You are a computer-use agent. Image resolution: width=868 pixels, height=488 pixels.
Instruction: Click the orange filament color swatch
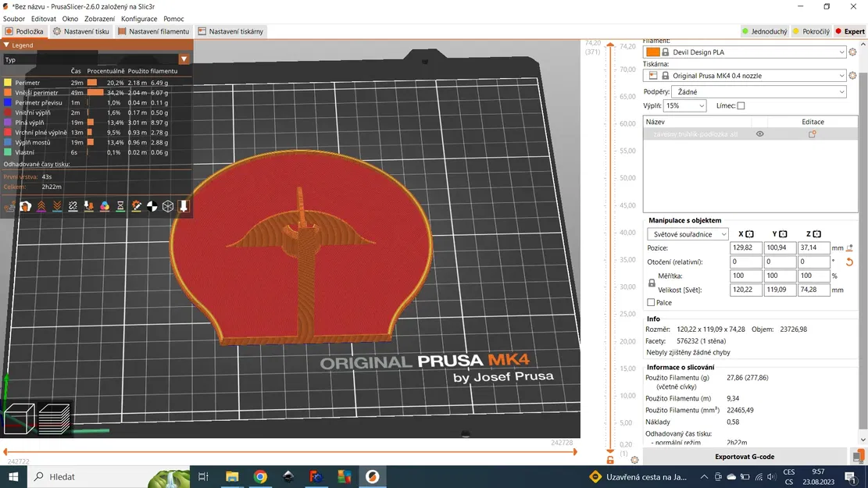pyautogui.click(x=652, y=52)
